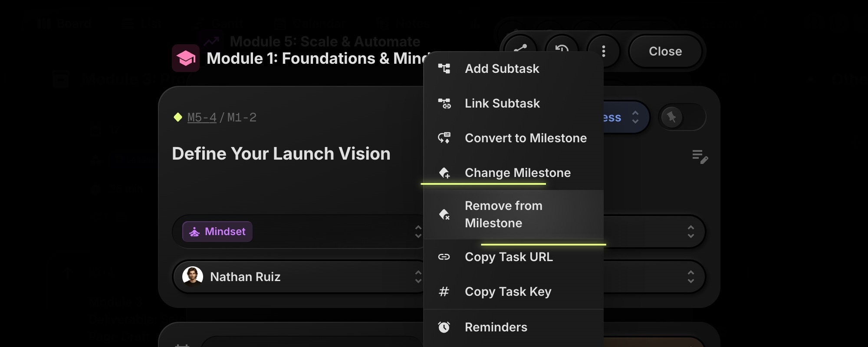
Task: Select Convert to Milestone option
Action: click(526, 138)
